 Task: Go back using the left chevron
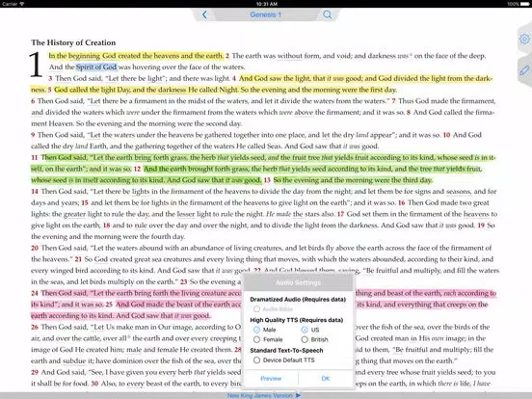coord(204,14)
